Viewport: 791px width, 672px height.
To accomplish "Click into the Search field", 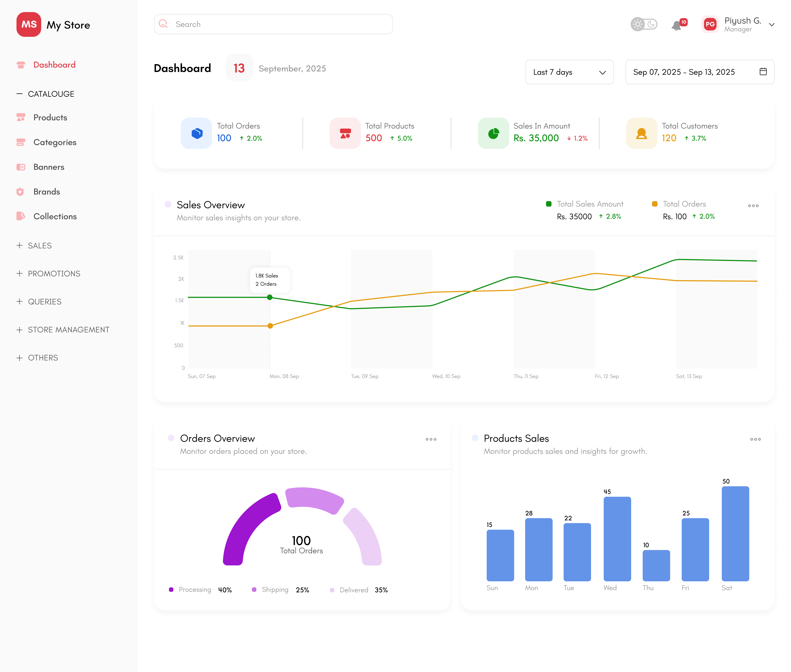I will click(x=273, y=24).
